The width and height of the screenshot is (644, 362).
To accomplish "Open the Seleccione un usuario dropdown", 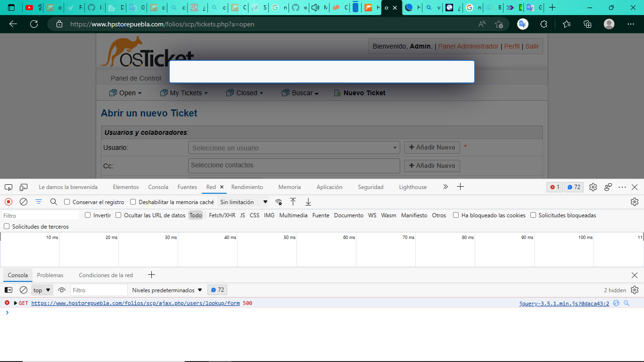I will tap(294, 148).
